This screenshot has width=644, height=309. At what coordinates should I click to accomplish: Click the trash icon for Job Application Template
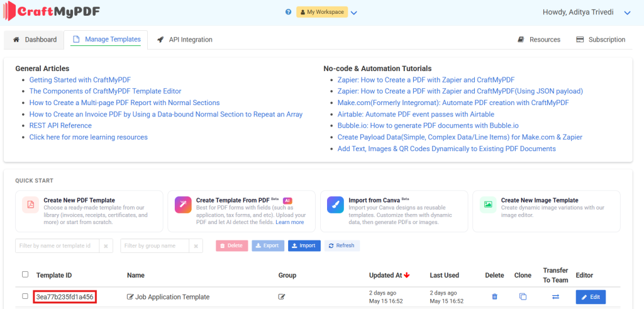[494, 296]
